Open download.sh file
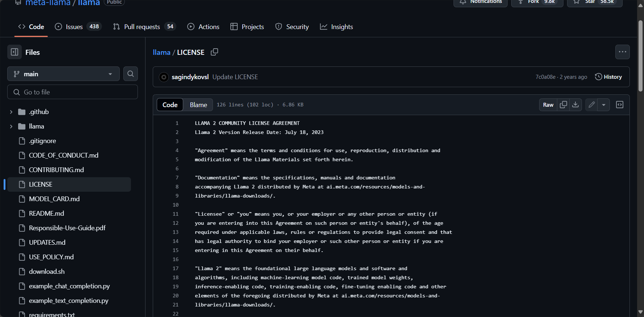Viewport: 644px width, 317px height. click(47, 272)
